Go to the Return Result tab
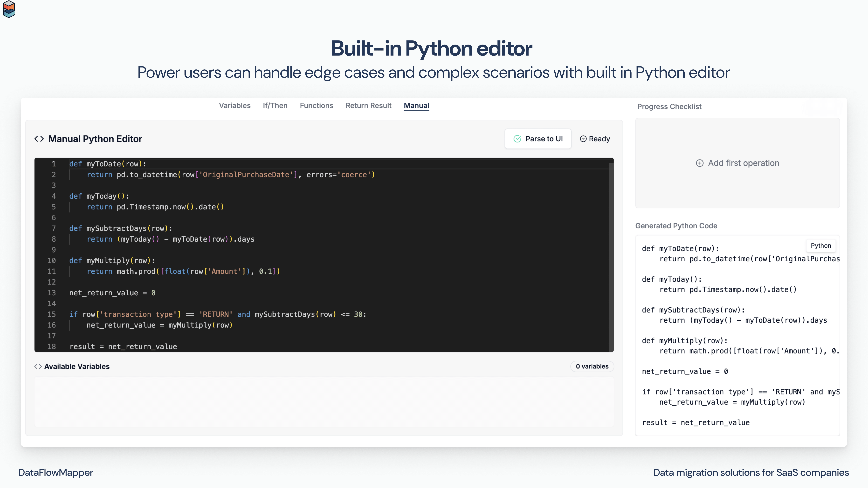The image size is (868, 488). click(368, 106)
